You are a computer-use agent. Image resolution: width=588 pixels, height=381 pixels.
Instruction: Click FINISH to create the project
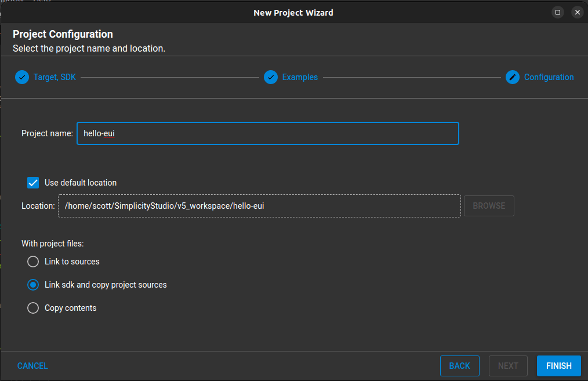pyautogui.click(x=558, y=366)
